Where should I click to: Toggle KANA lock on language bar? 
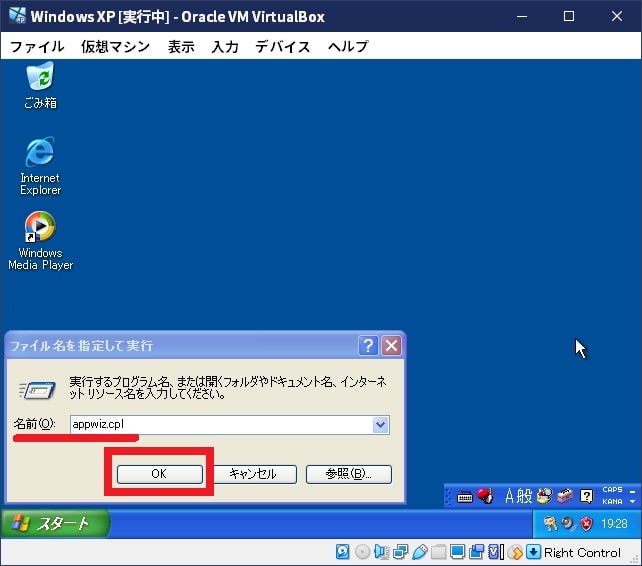point(612,501)
